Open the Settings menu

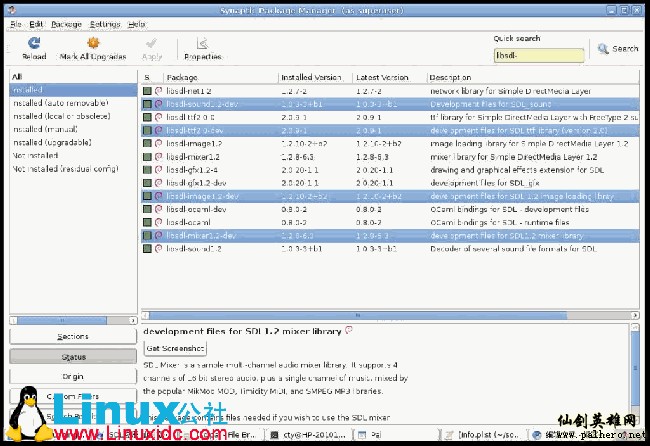click(x=105, y=23)
